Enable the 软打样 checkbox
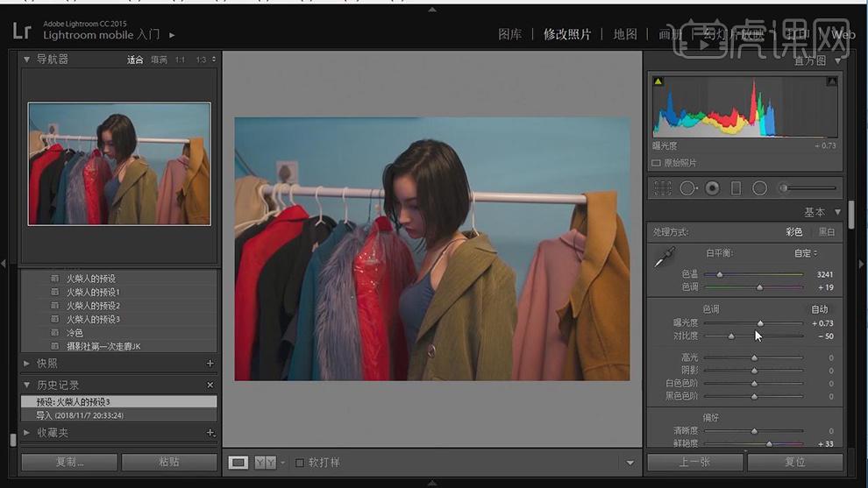Screen dimensions: 868x488 300,463
